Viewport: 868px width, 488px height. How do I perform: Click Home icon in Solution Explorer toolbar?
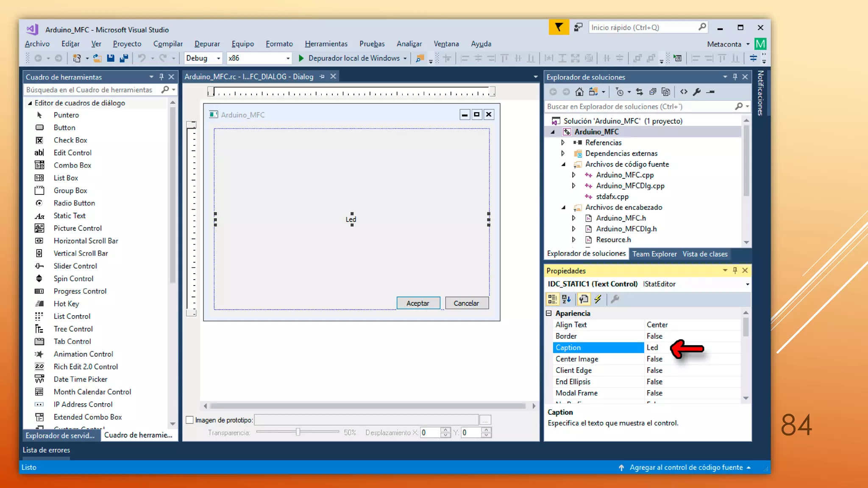tap(579, 92)
